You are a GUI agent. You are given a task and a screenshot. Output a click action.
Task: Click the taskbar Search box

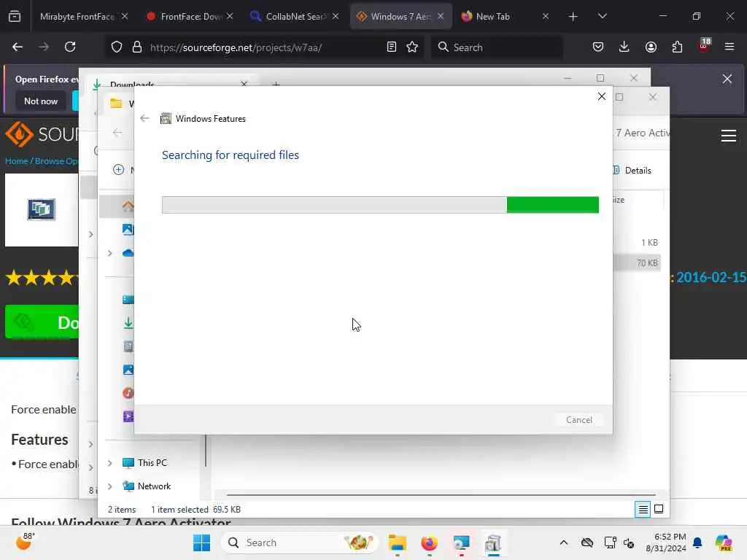(x=301, y=542)
